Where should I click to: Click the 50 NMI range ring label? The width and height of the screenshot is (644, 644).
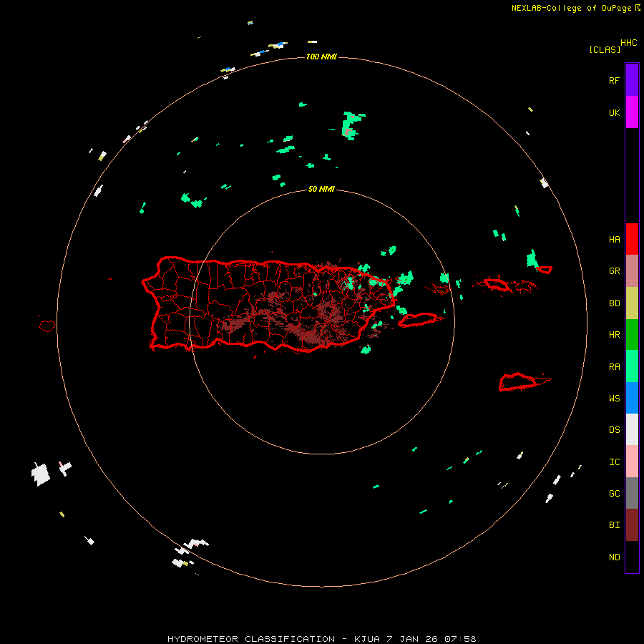(x=321, y=189)
